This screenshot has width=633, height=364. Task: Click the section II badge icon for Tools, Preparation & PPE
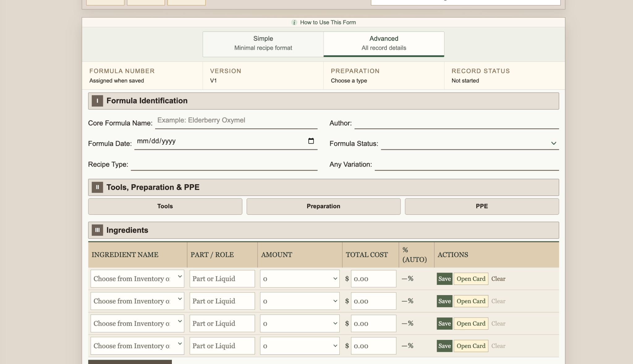click(97, 187)
